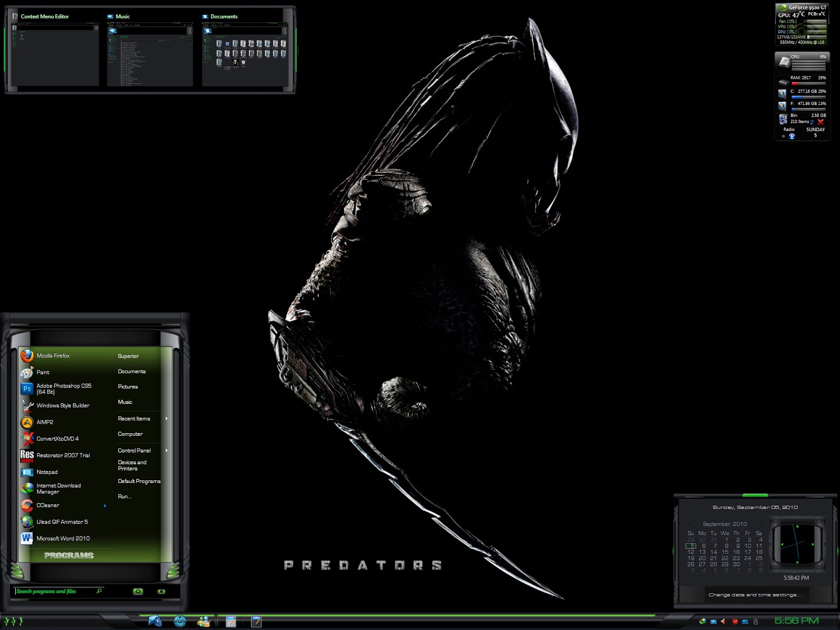Screen dimensions: 840x630
Task: Click the button beside the power button
Action: 161,592
